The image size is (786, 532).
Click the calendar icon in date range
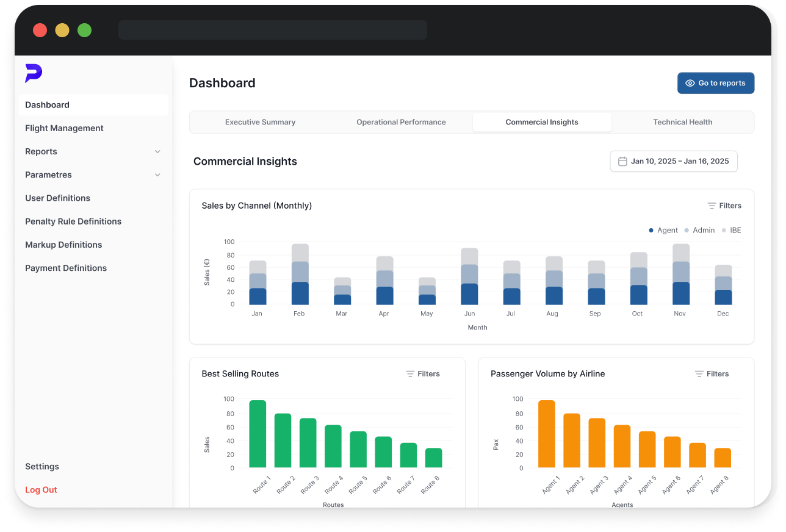pos(622,162)
